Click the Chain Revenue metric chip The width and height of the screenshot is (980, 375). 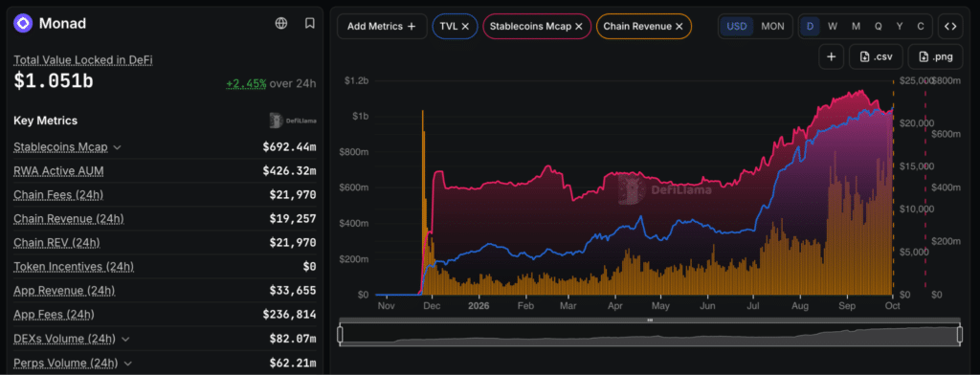[644, 26]
